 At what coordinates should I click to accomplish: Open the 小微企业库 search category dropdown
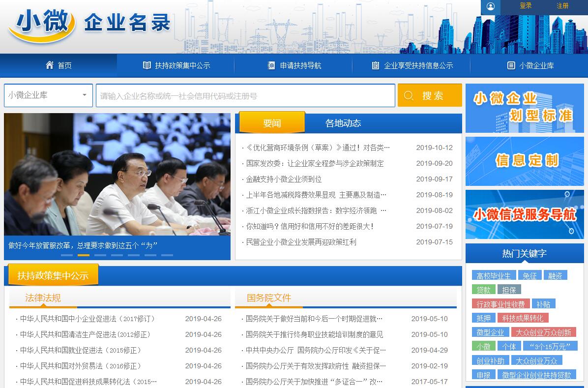tap(48, 95)
